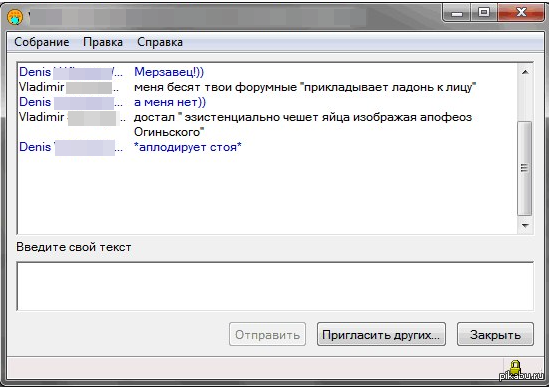Click the Отправить button

(x=267, y=334)
